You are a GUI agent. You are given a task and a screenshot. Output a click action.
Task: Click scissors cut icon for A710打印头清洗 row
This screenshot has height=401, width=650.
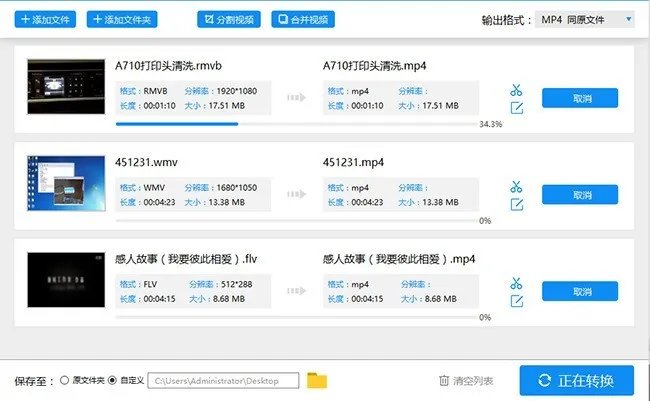coord(516,90)
